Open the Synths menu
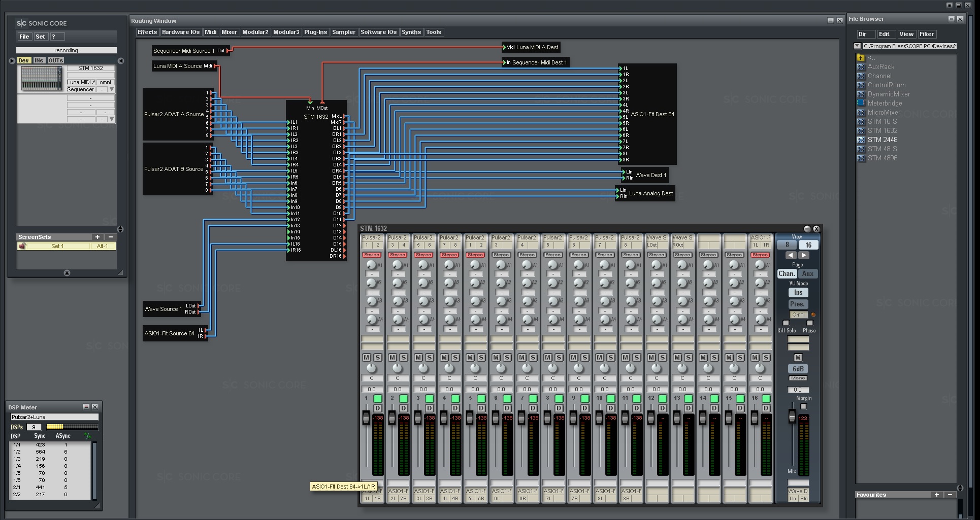This screenshot has width=980, height=520. 411,32
